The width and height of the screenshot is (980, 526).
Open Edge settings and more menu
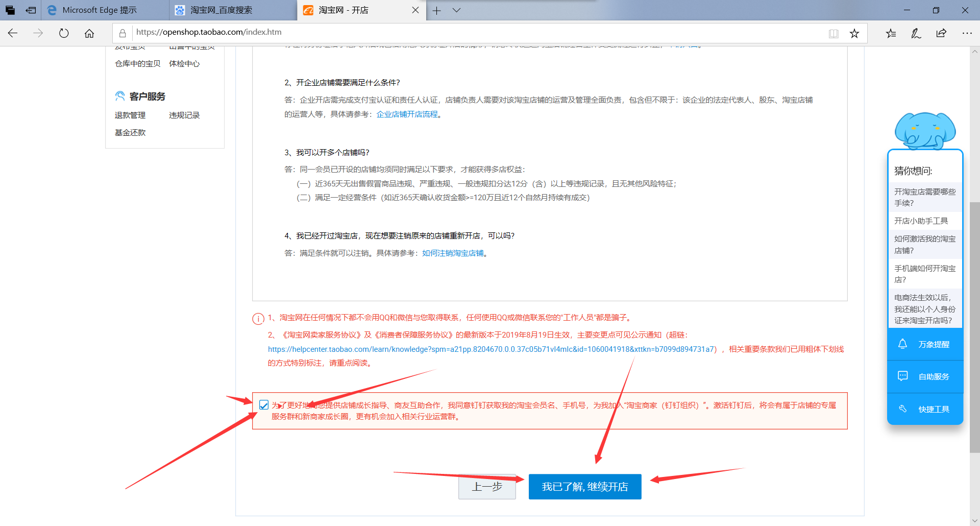(x=967, y=33)
